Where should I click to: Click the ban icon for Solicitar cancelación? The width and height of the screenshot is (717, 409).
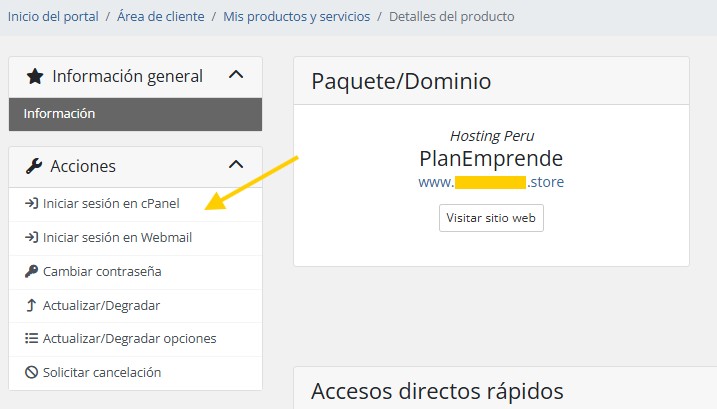click(x=31, y=372)
